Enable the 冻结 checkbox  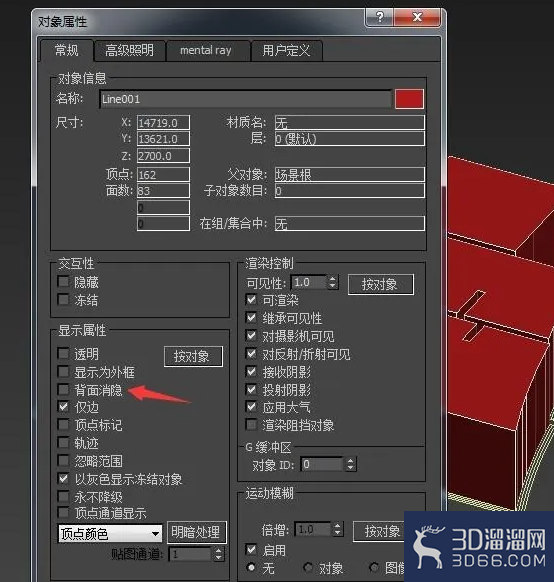click(x=63, y=299)
